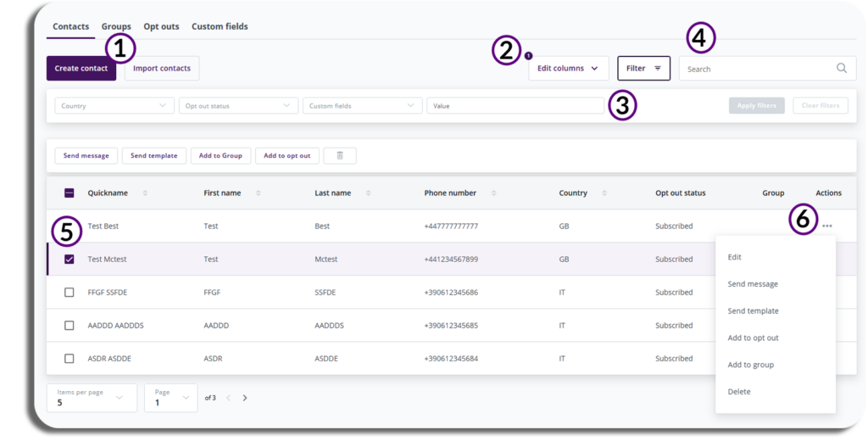Open the Custom fields filter dropdown
The height and width of the screenshot is (447, 868).
[x=363, y=106]
